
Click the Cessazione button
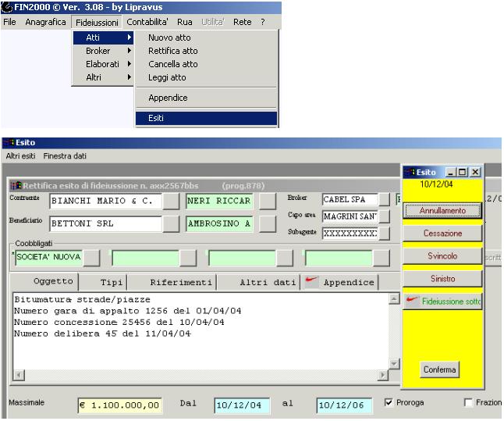(x=442, y=234)
